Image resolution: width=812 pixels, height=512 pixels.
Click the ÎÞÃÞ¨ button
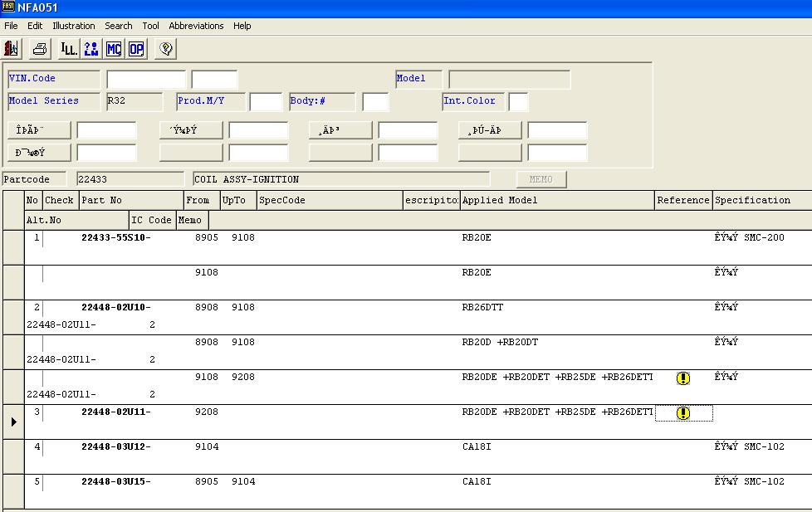(39, 130)
